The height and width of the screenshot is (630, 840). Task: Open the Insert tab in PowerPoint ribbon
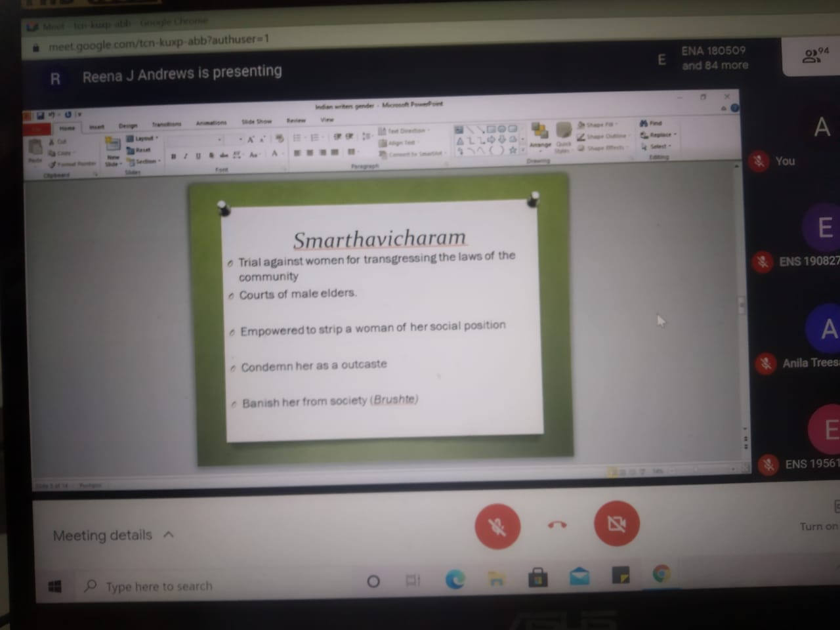point(96,126)
